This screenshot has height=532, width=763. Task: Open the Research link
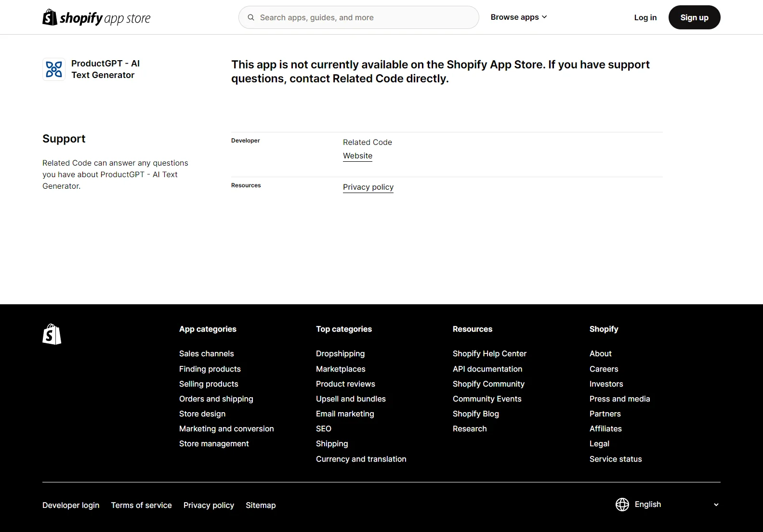470,429
